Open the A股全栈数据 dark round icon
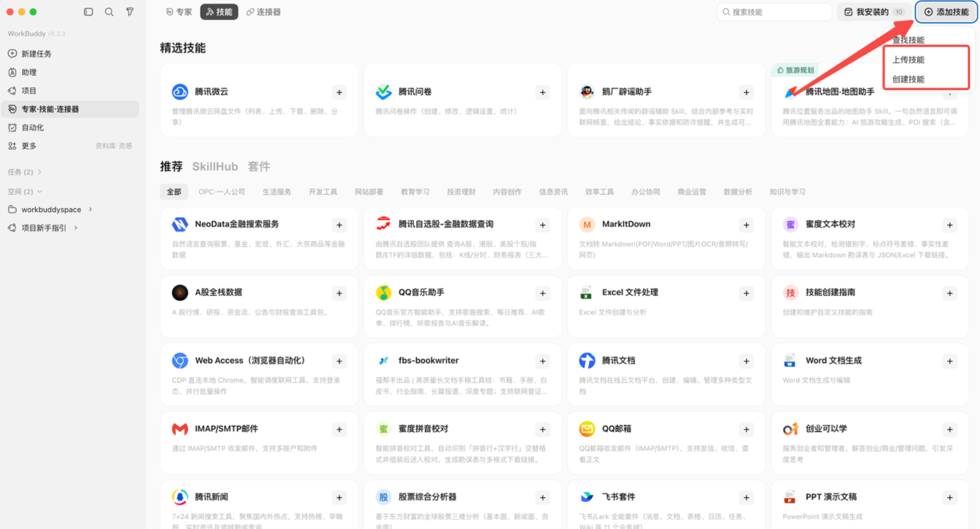The height and width of the screenshot is (529, 980). [180, 292]
